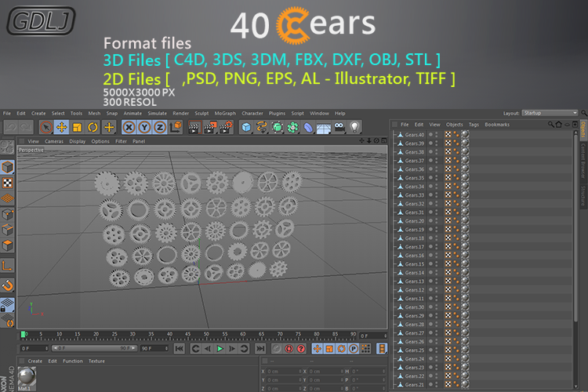
Task: Toggle the X axis lock
Action: coord(129,128)
